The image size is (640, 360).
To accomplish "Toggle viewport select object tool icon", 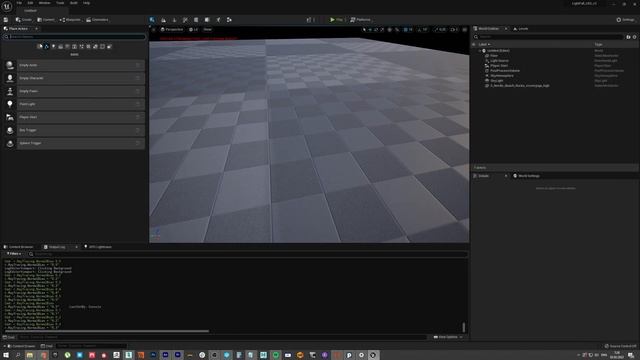I will click(364, 29).
